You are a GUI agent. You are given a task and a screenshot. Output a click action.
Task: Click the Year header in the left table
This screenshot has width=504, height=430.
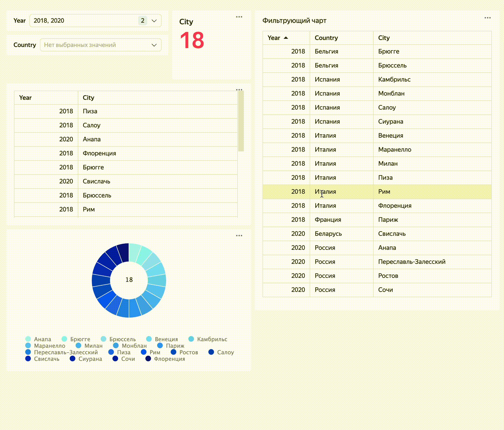25,98
